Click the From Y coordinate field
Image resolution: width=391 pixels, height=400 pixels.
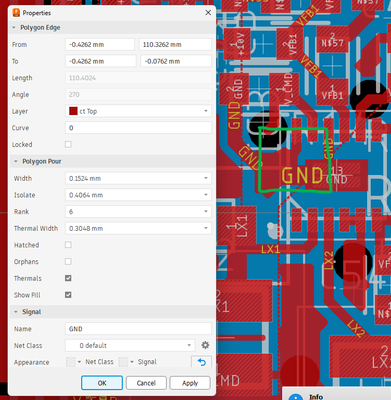pos(175,44)
